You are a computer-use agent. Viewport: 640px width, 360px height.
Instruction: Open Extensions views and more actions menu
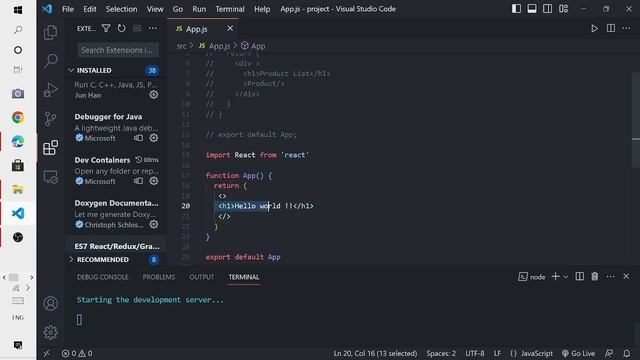153,28
